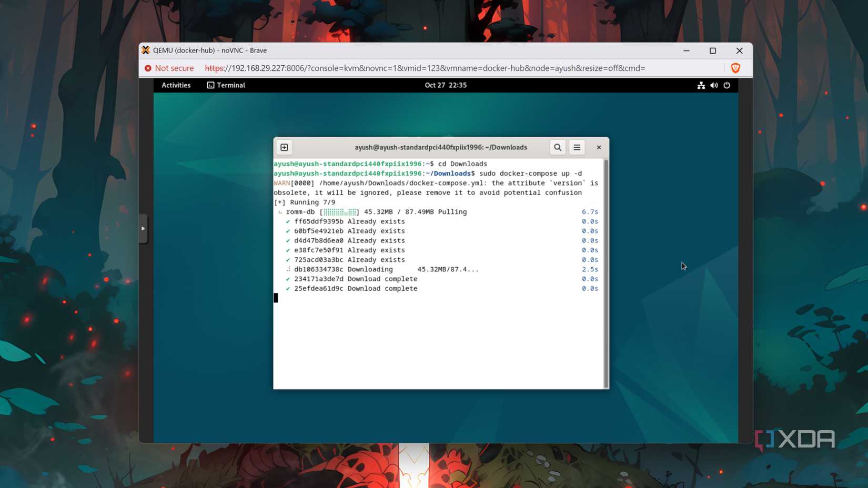Click the red Not secure warning icon

click(x=147, y=68)
